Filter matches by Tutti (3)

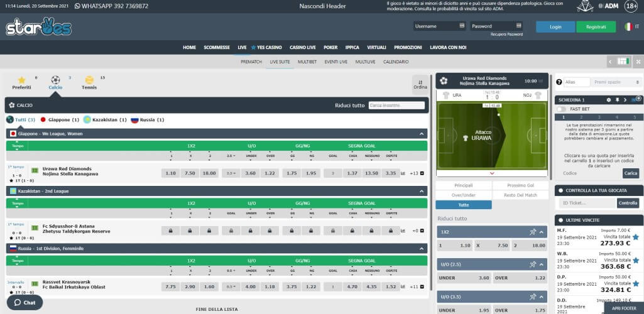[20, 120]
